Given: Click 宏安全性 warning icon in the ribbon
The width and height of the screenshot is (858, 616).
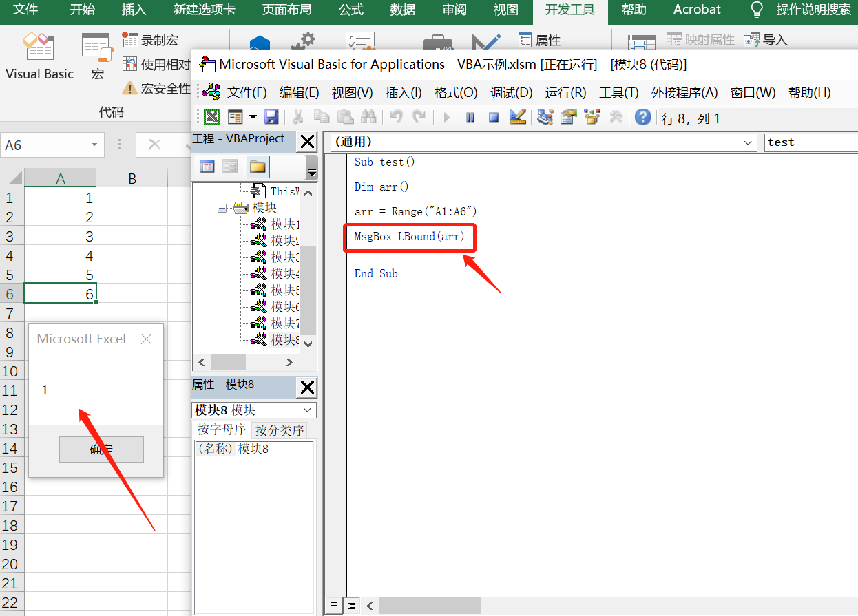Looking at the screenshot, I should point(129,88).
